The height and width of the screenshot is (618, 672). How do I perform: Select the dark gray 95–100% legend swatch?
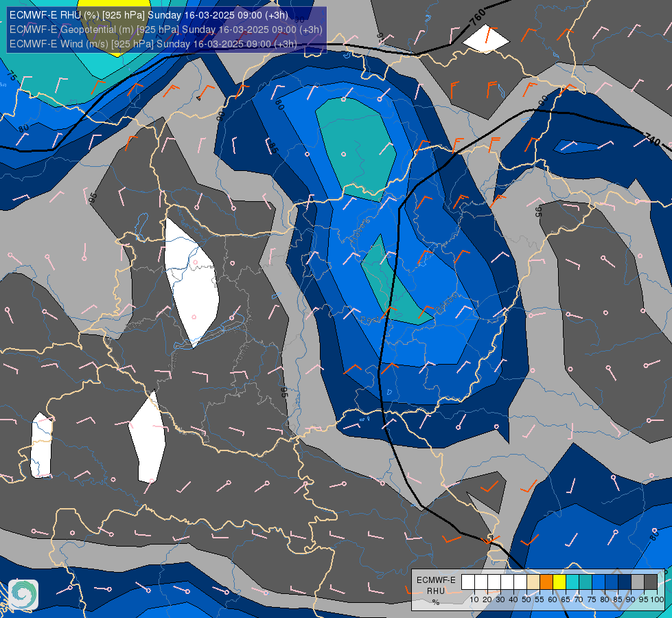point(651,582)
